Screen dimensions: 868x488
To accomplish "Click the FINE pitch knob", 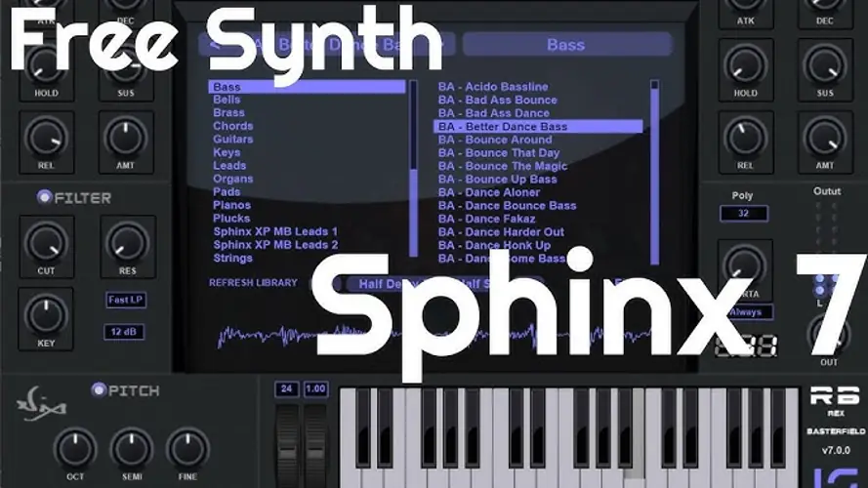I will 188,448.
